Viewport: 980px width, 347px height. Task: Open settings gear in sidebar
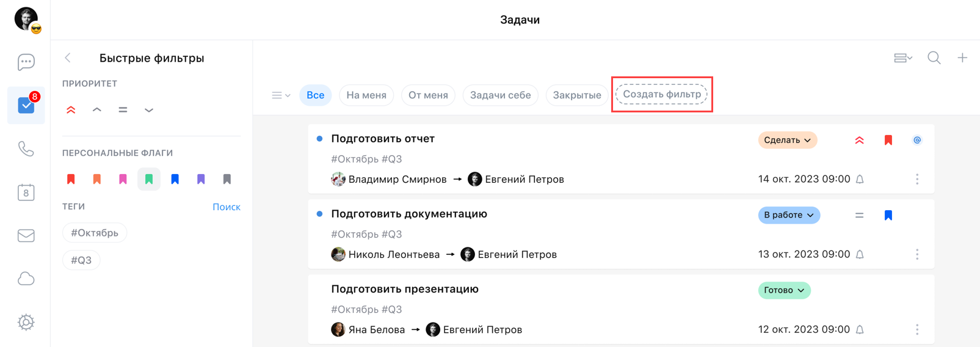[26, 322]
